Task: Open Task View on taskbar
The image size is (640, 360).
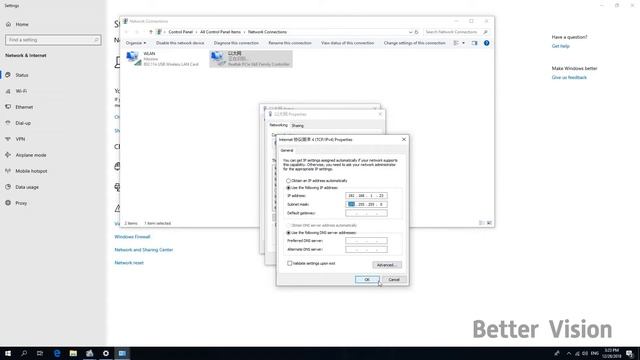Action: point(40,353)
